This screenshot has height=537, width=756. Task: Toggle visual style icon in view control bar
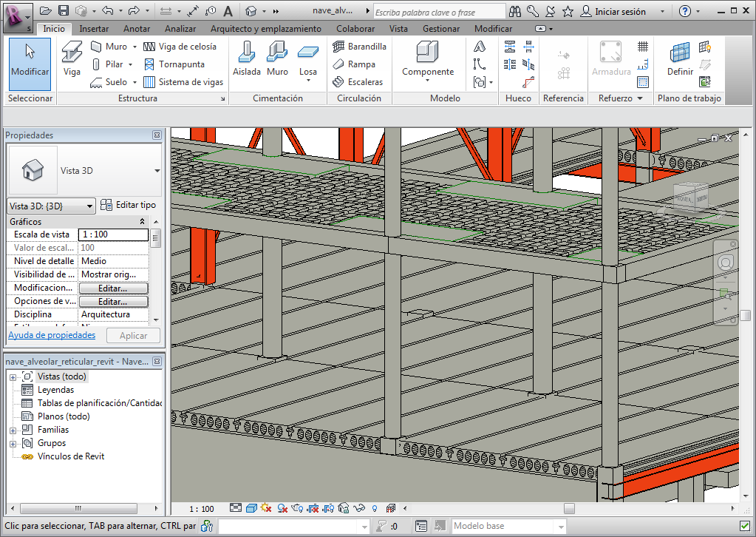click(251, 508)
